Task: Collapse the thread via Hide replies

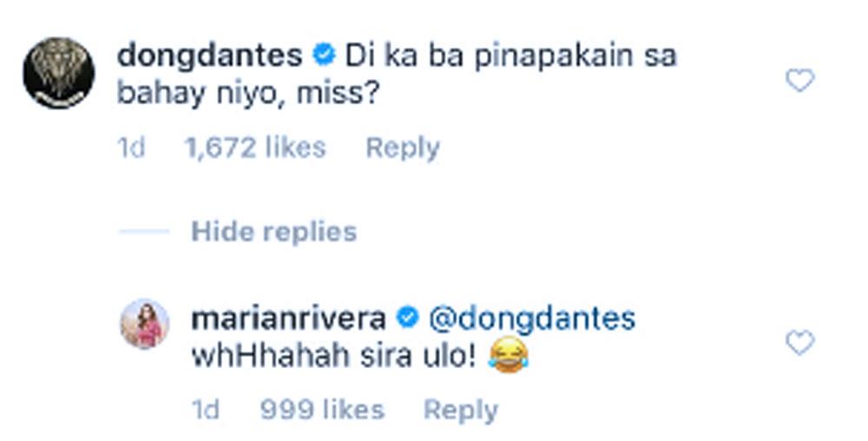Action: 274,231
